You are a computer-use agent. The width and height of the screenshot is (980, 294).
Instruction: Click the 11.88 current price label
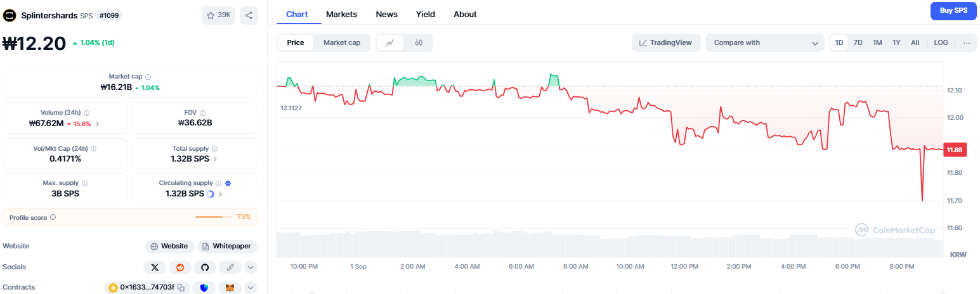(x=955, y=150)
